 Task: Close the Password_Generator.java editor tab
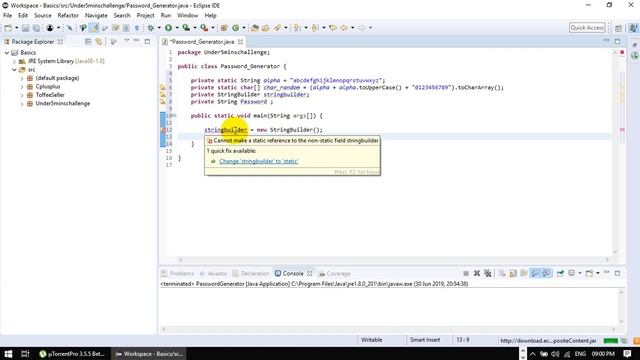[240, 42]
